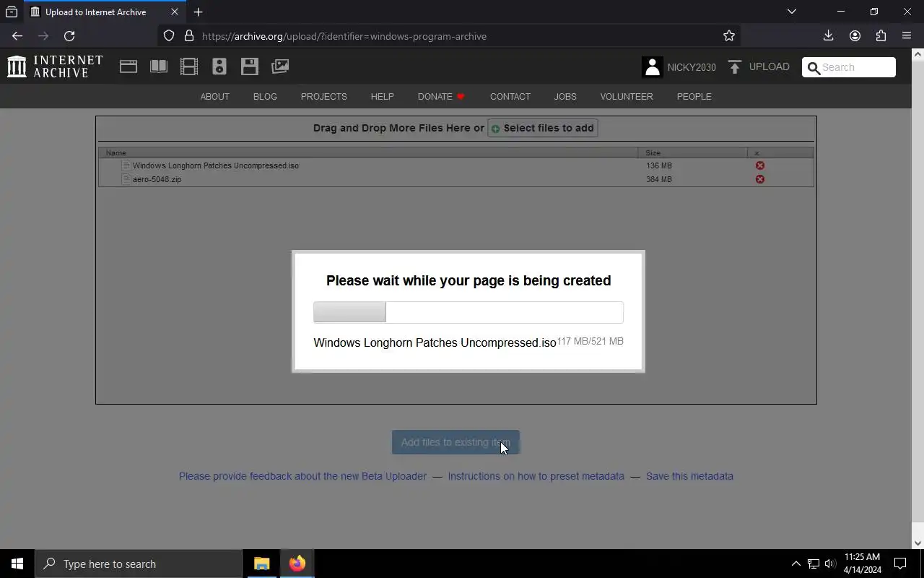924x578 pixels.
Task: Click the NICKY2030 username link
Action: tap(692, 67)
